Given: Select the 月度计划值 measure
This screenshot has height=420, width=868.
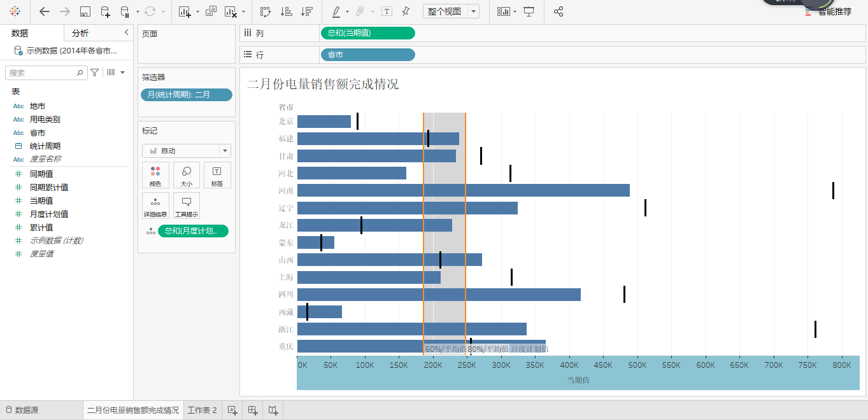Looking at the screenshot, I should (x=49, y=214).
